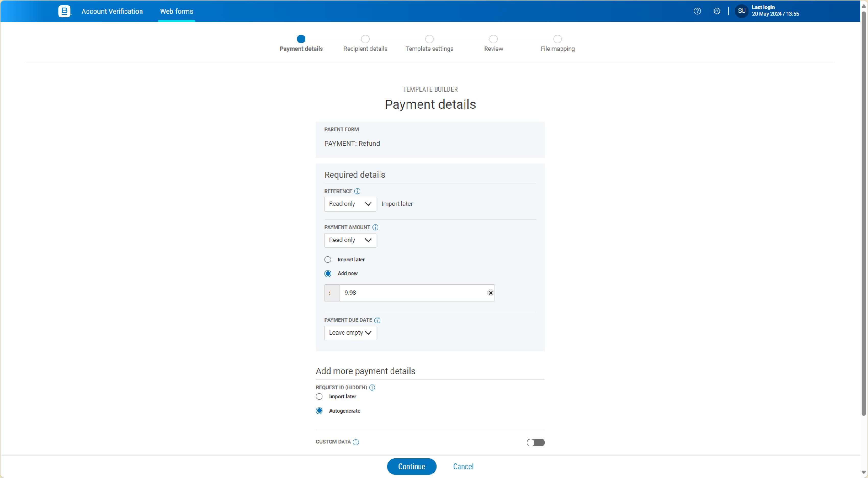Viewport: 868px width, 478px height.
Task: Click the Payment Due Date info icon
Action: [377, 320]
